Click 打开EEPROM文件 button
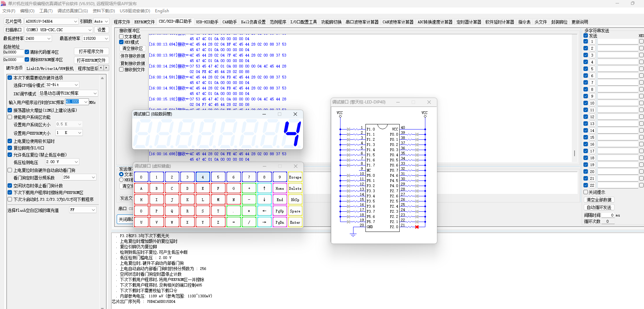This screenshot has width=644, height=309. click(91, 60)
